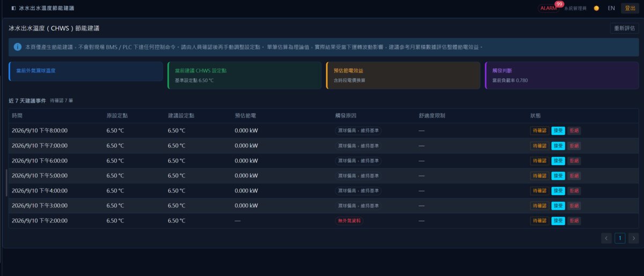
Task: Open the 預估節電效益 orange card
Action: tap(403, 75)
